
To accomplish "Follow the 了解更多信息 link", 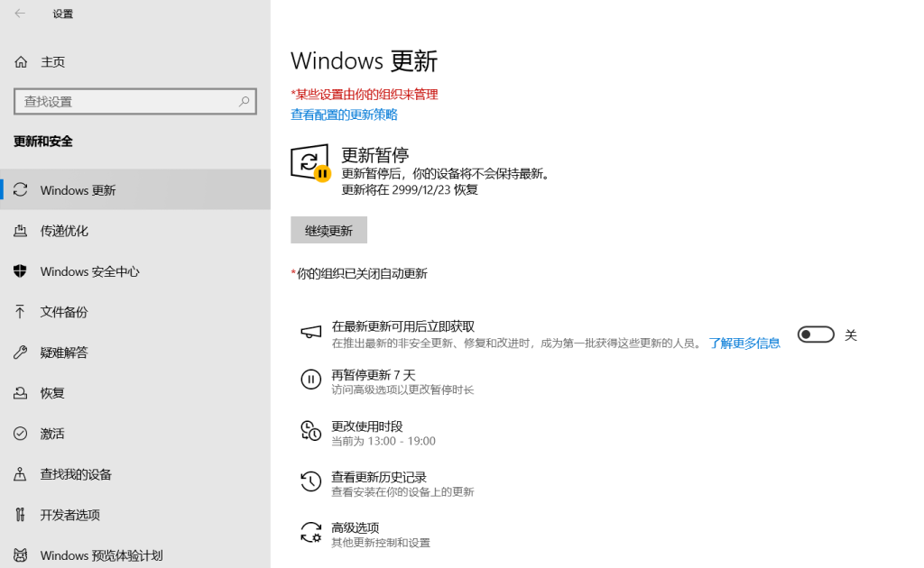I will 744,344.
